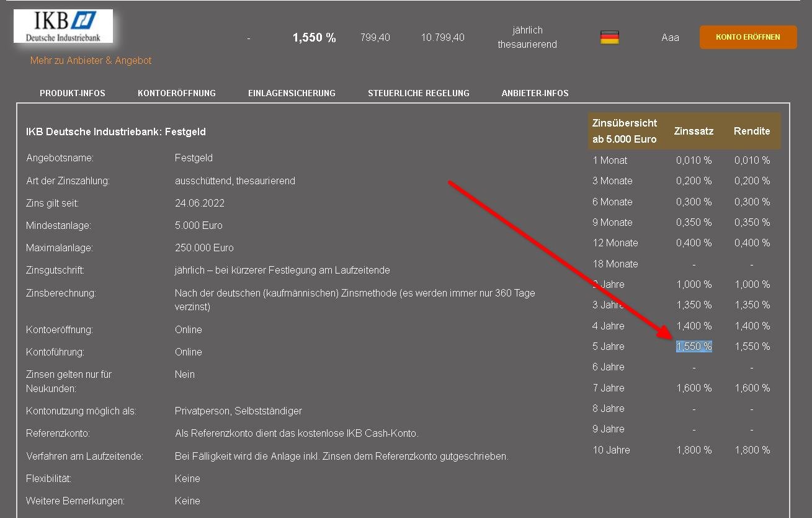Select the 'ausschüttend, thesaurierend' value
The image size is (812, 518).
coord(235,181)
